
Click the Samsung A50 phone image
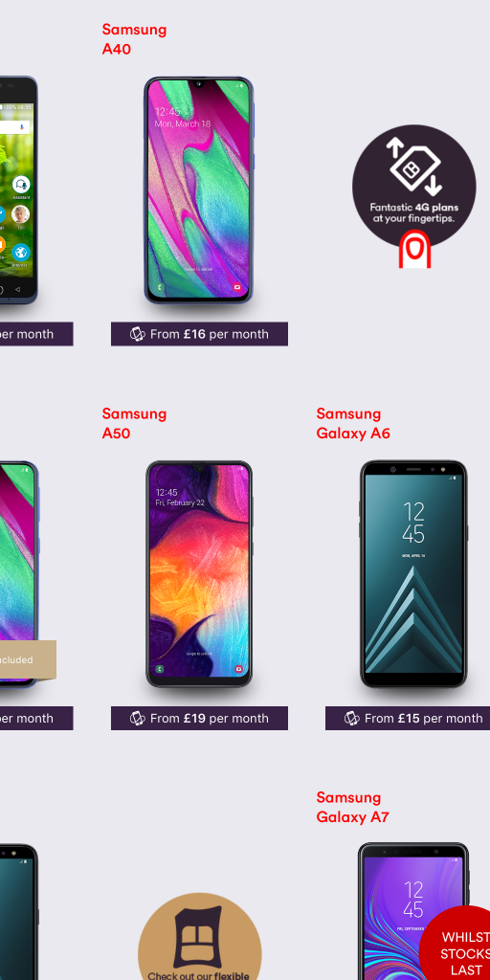(199, 574)
